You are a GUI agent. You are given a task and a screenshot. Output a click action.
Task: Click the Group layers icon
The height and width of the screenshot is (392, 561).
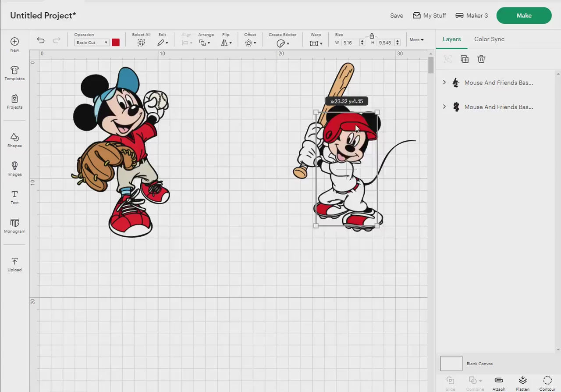(x=447, y=59)
